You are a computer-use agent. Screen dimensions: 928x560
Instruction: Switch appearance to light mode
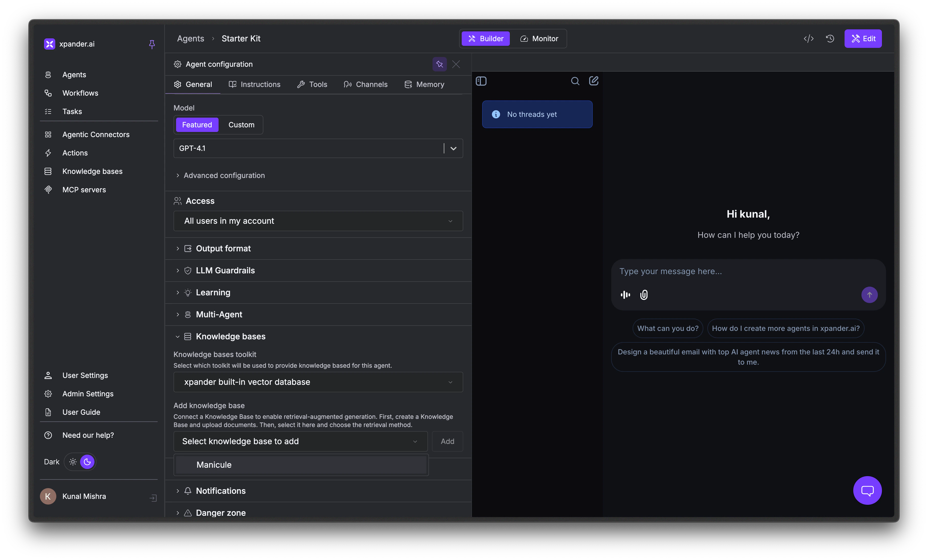tap(73, 462)
